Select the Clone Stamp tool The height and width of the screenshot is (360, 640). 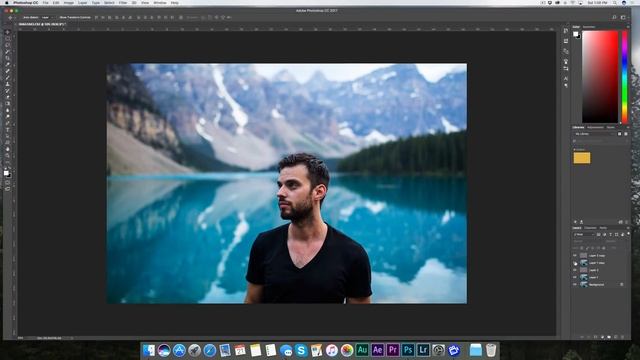point(8,84)
